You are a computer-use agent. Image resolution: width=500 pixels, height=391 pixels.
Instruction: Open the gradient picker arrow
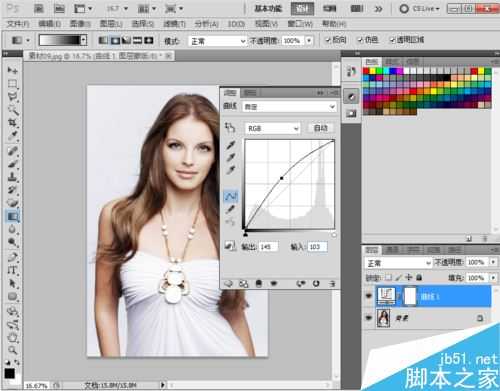click(84, 41)
